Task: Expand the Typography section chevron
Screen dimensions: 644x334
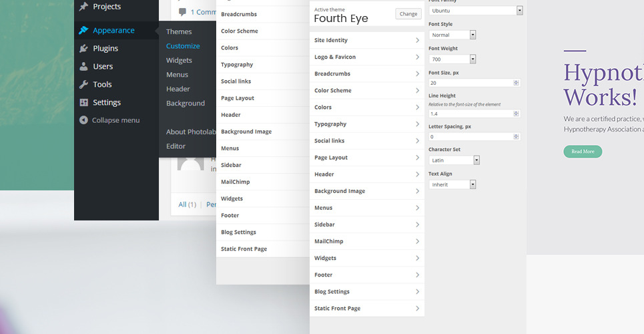Action: [417, 124]
